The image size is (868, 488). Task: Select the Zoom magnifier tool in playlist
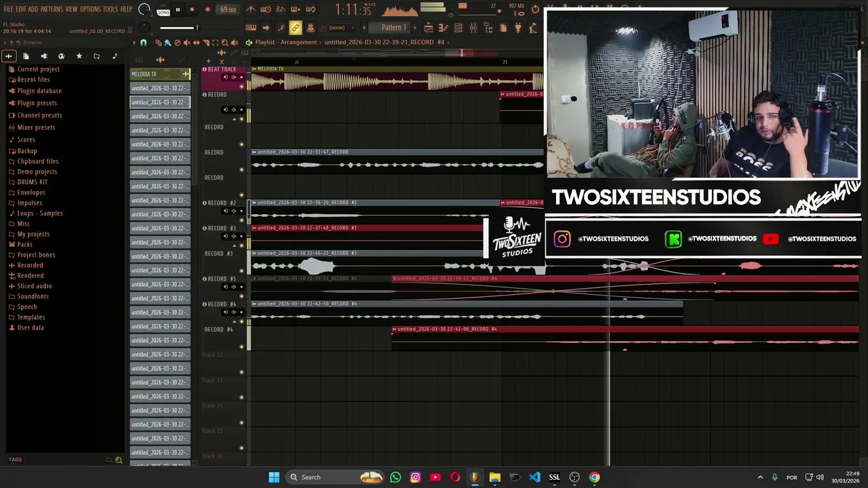(224, 42)
